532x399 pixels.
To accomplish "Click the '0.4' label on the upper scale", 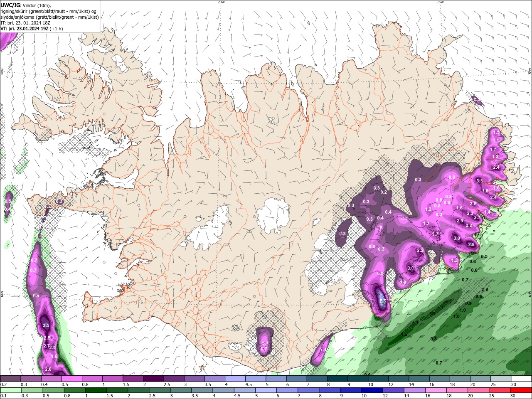I will (x=44, y=384).
